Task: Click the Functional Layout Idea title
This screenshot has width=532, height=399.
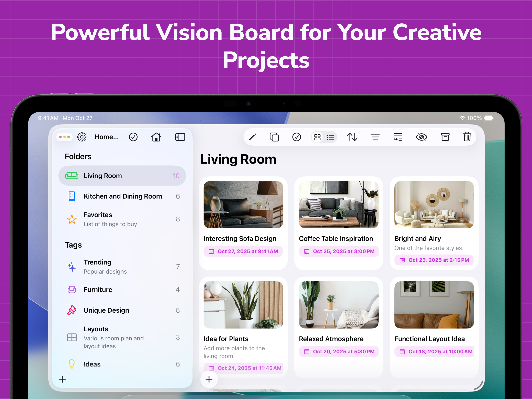Action: point(430,339)
